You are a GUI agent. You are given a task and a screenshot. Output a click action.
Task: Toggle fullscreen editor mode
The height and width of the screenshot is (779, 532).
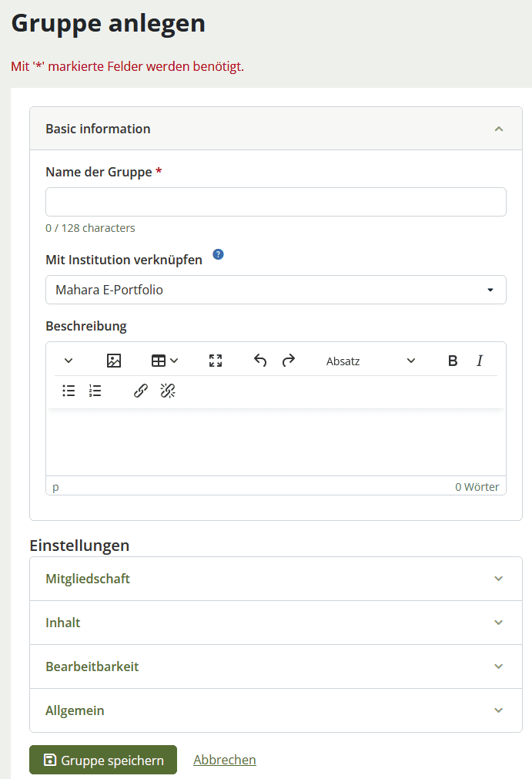pyautogui.click(x=216, y=361)
